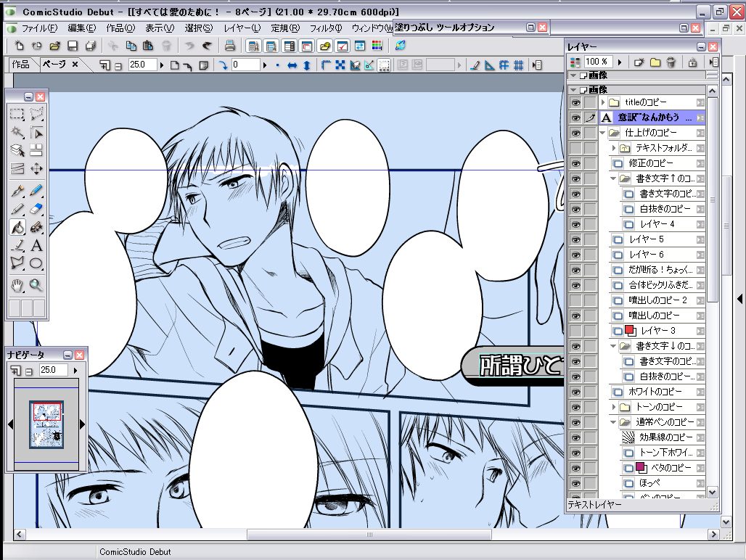Select the layer select tool
The image size is (746, 560).
pyautogui.click(x=17, y=151)
